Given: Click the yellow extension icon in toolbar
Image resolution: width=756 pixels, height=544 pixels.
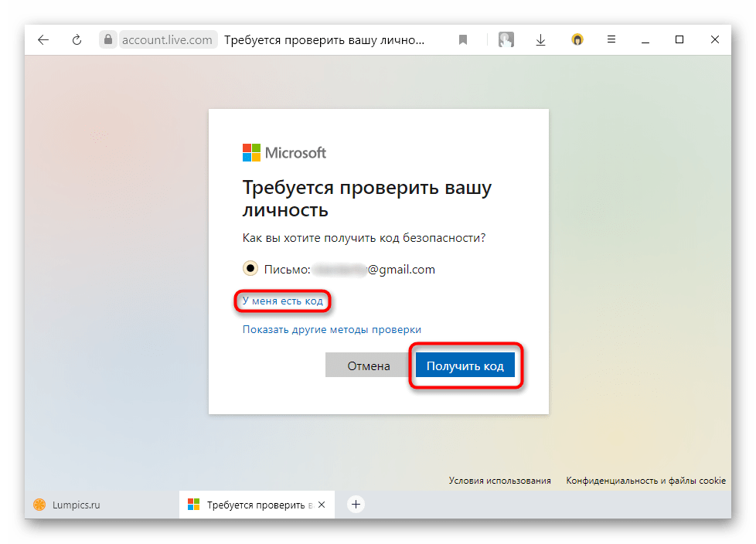Looking at the screenshot, I should coord(577,40).
